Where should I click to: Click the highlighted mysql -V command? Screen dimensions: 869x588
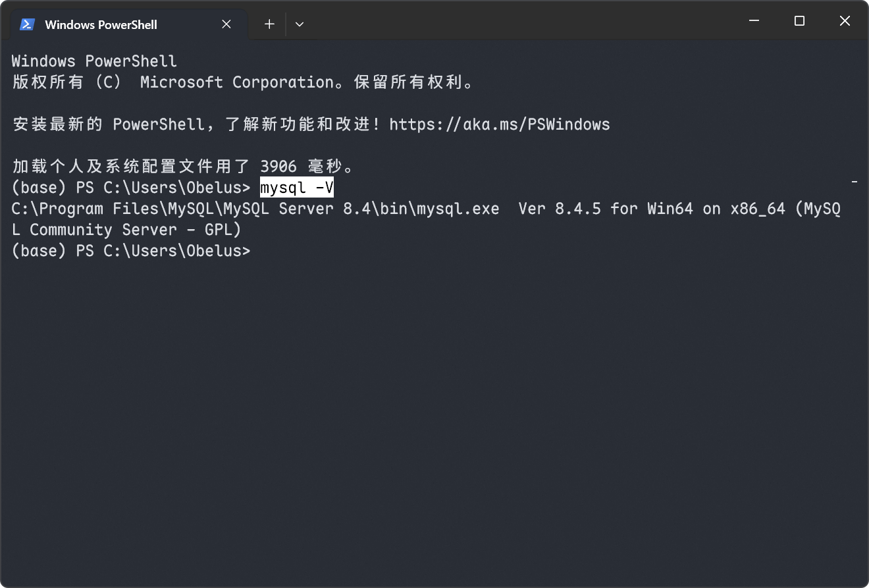pos(297,188)
